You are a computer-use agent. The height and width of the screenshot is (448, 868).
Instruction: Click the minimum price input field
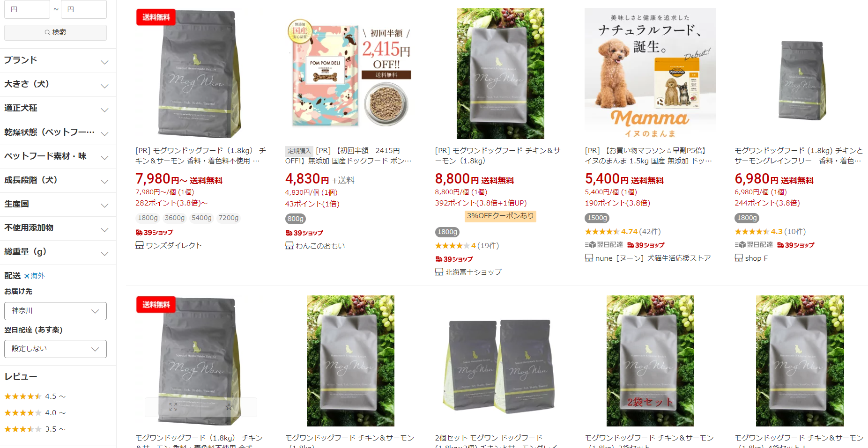[x=27, y=9]
